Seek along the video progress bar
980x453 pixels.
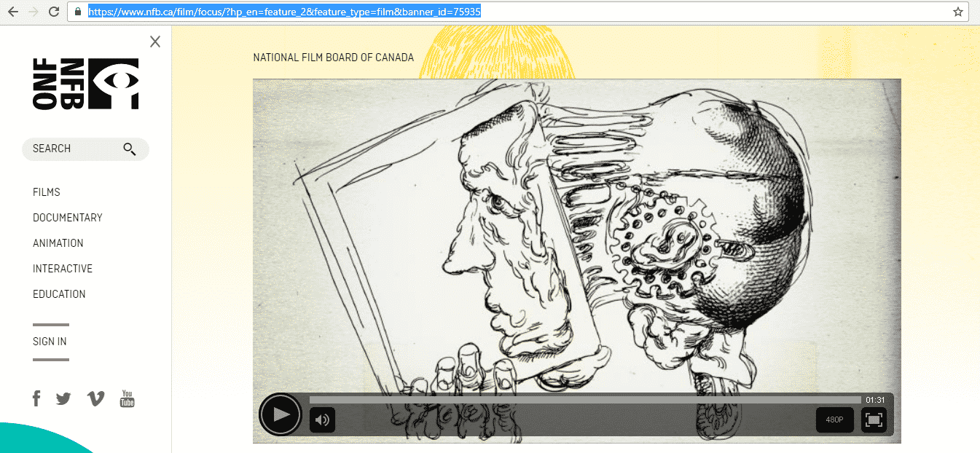click(x=585, y=400)
